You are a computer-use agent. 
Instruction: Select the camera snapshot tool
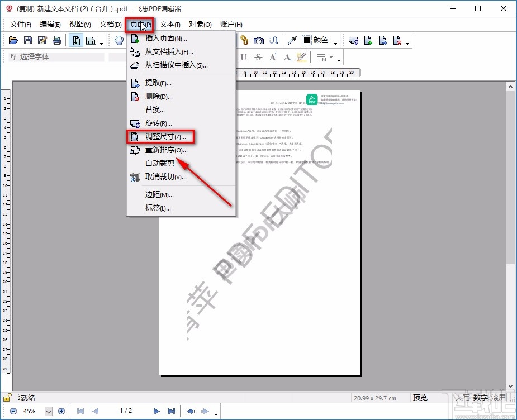click(x=258, y=40)
